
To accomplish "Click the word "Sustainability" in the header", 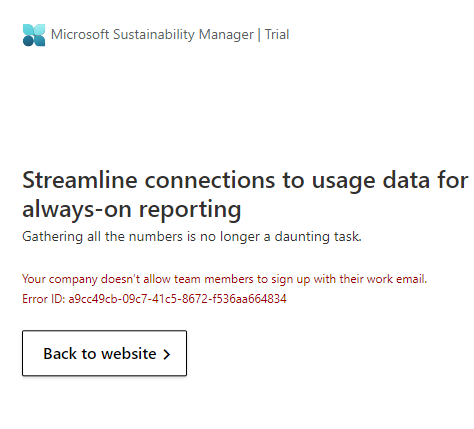I will point(154,35).
